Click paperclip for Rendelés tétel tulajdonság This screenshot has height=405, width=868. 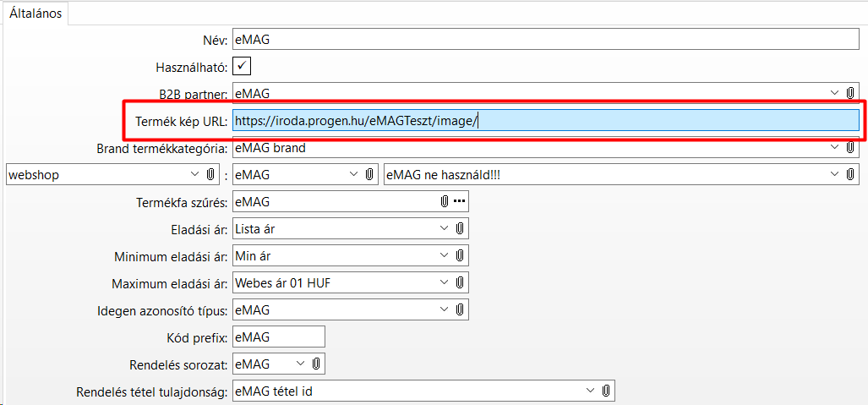(x=607, y=391)
